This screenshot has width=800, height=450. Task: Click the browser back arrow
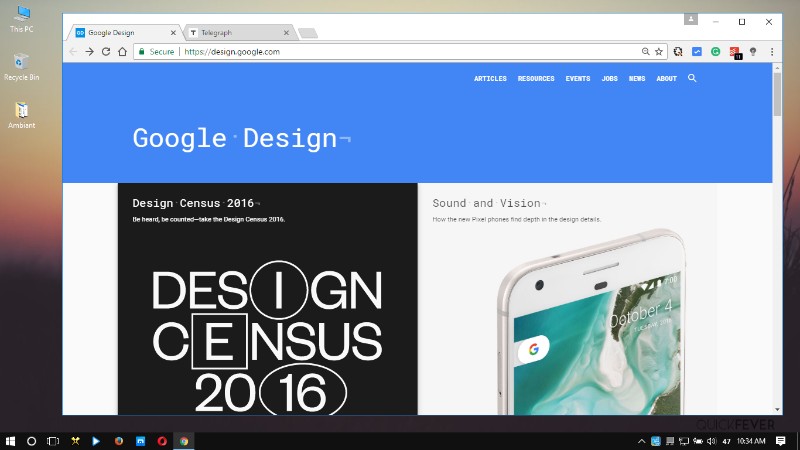pyautogui.click(x=73, y=52)
